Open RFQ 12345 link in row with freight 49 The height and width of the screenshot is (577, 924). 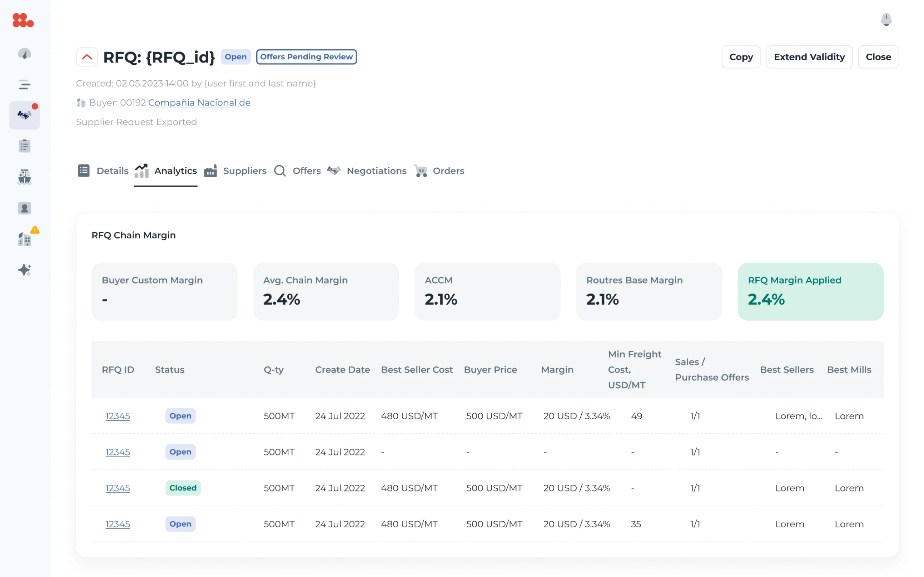118,416
